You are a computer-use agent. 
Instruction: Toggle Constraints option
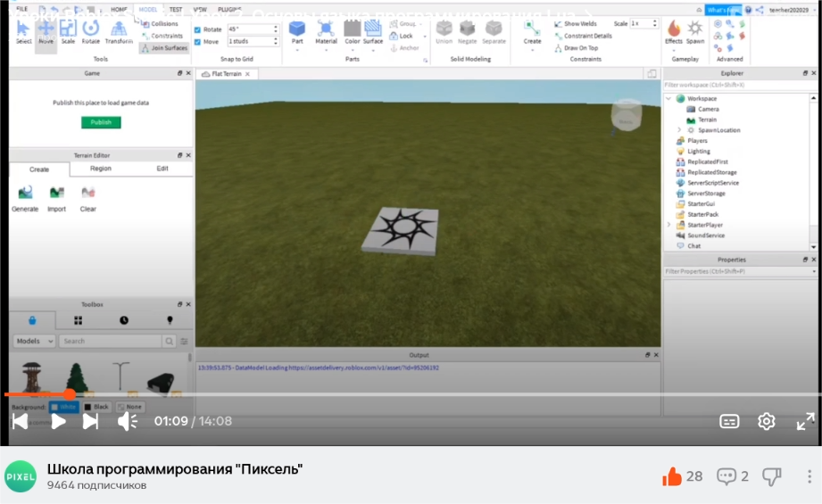[x=162, y=36]
